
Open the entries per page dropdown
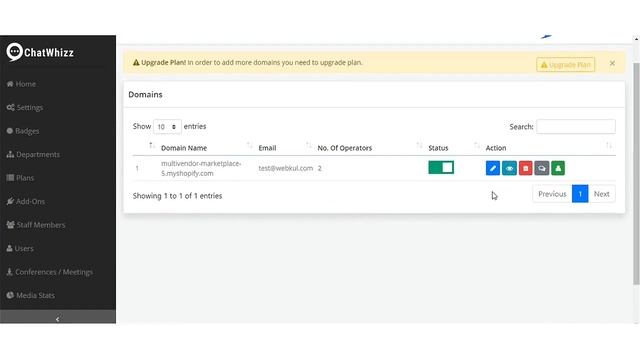coord(167,127)
